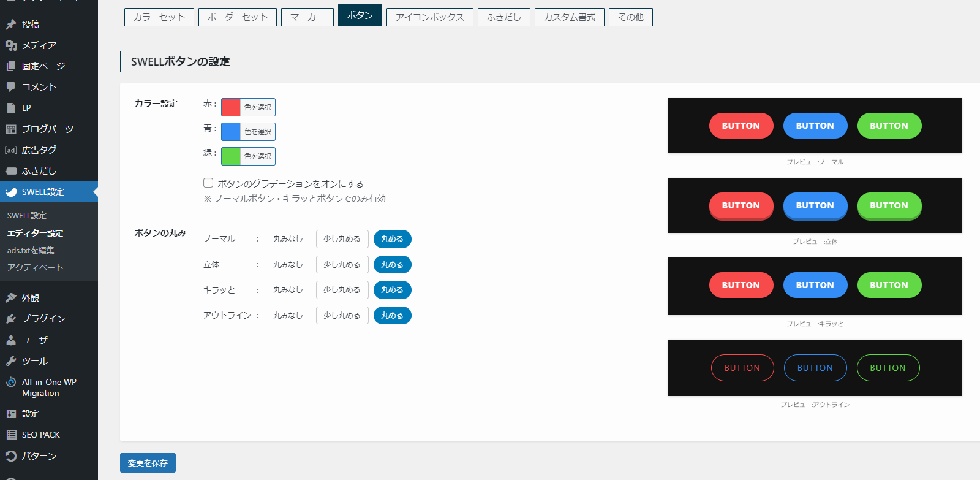Open the red color swatch picker
The image size is (980, 480).
tap(231, 107)
